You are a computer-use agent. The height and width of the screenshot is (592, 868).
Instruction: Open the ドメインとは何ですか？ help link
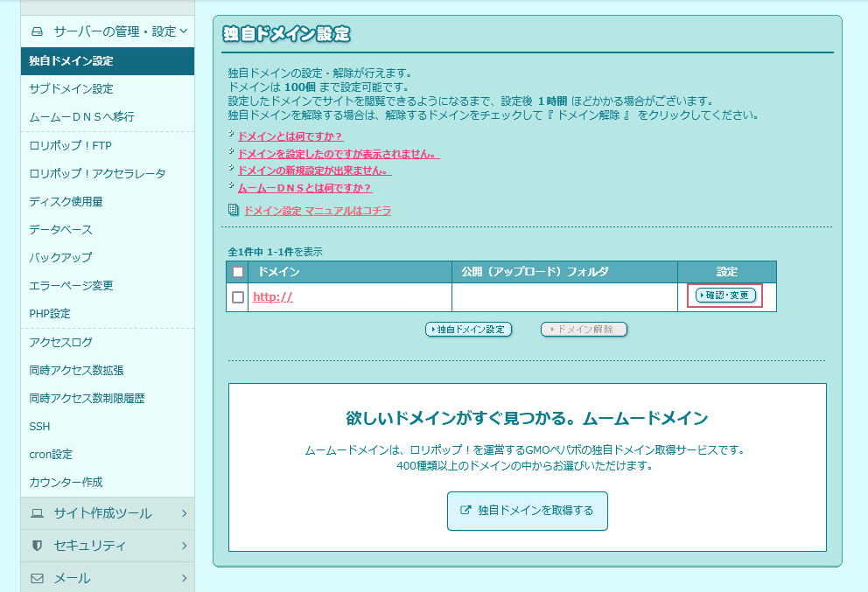(x=290, y=136)
